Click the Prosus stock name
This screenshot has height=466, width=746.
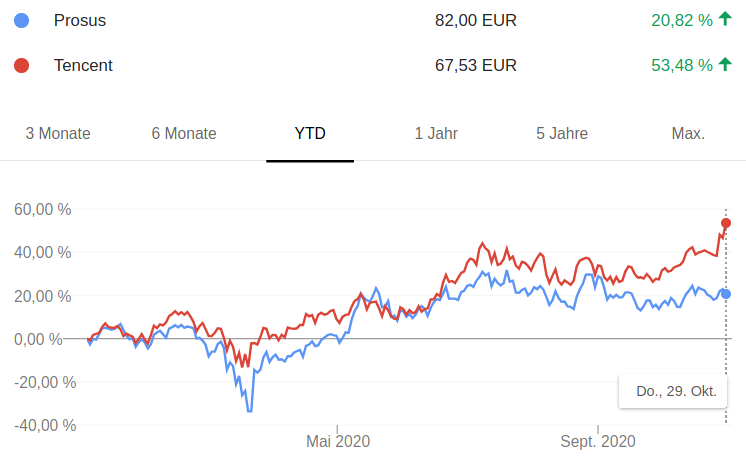[80, 20]
